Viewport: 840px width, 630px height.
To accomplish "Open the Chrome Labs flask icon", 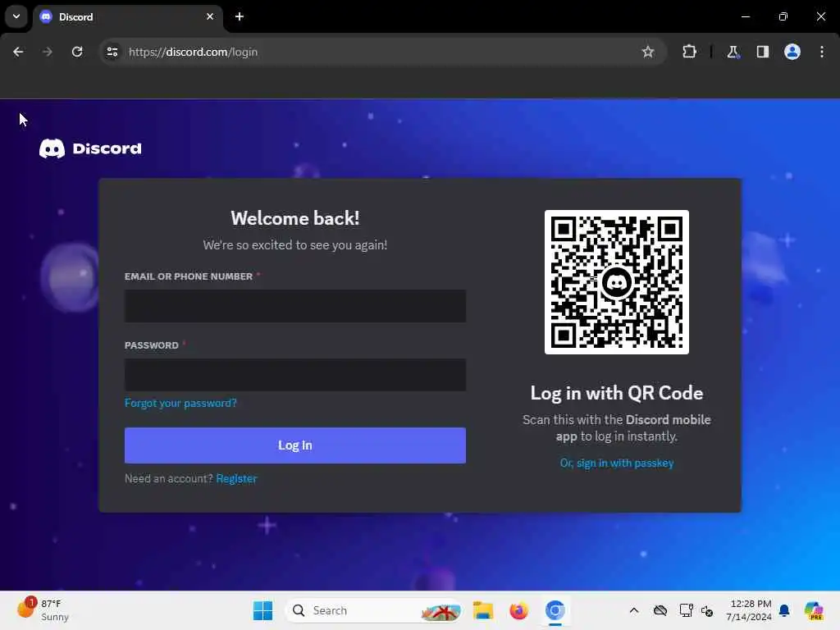I will (733, 52).
